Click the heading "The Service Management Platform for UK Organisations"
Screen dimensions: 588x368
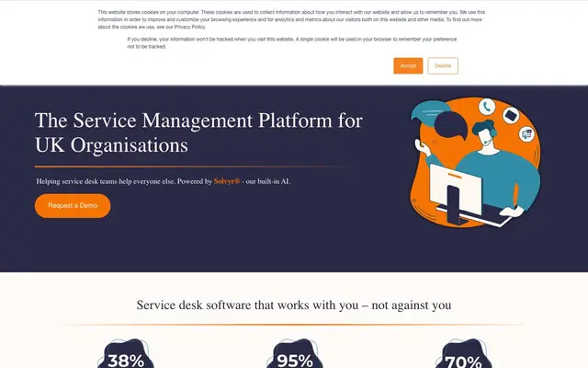coord(198,132)
